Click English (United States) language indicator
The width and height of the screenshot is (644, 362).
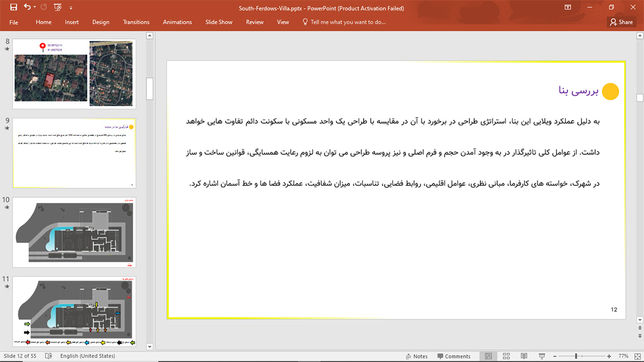point(88,356)
